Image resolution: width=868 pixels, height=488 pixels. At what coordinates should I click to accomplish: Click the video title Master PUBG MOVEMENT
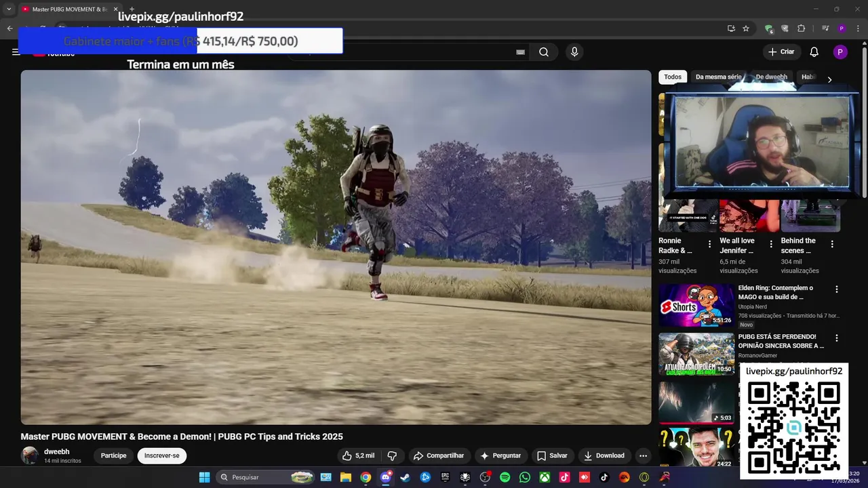182,436
